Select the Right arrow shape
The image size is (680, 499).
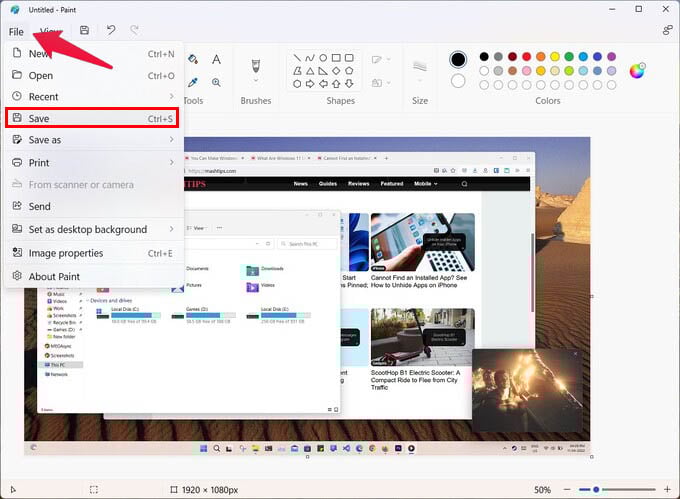(310, 84)
